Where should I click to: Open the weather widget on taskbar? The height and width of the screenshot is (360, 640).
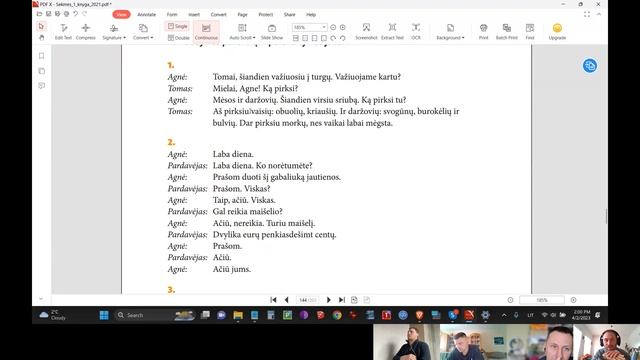click(52, 315)
